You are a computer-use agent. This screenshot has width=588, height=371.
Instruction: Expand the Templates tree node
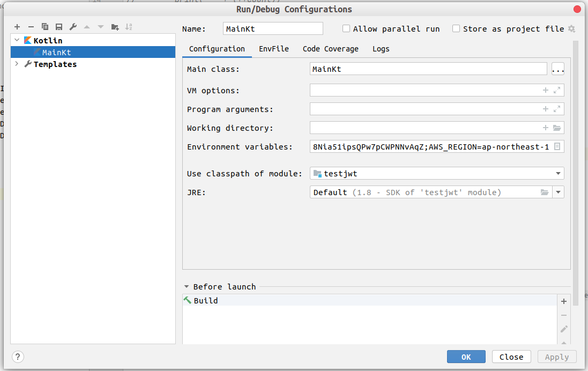(17, 64)
